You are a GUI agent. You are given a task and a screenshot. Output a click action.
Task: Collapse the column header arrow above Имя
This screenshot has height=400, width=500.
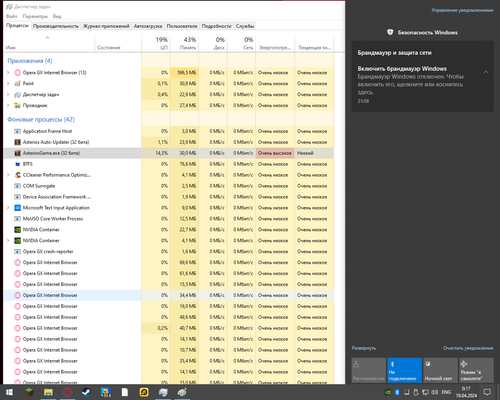47,37
